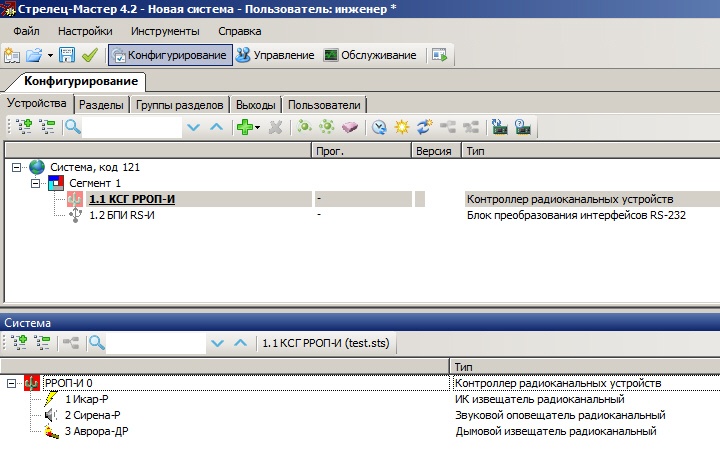This screenshot has height=455, width=720.
Task: Click the yellow sun-burst icon in toolbar
Action: click(x=402, y=127)
